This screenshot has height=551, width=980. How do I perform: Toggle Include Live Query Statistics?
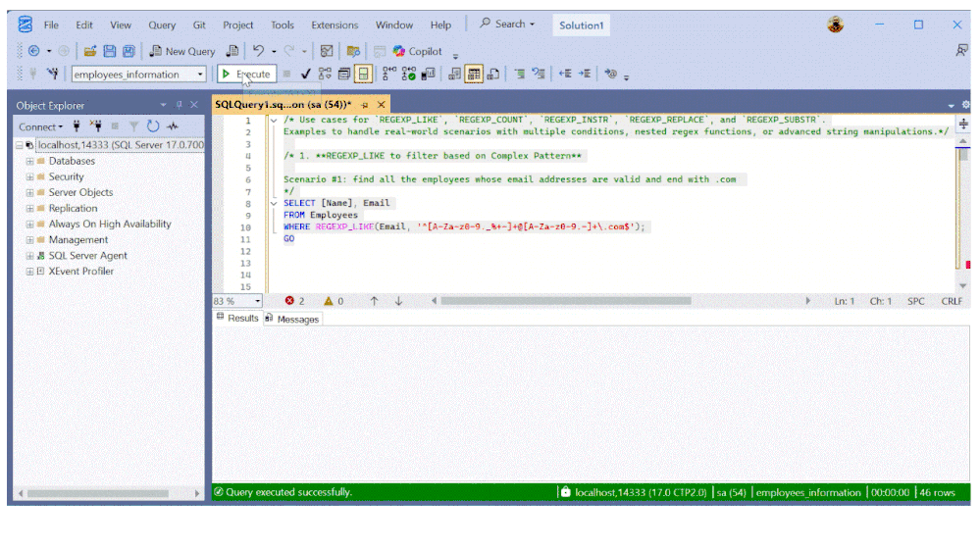pos(409,74)
